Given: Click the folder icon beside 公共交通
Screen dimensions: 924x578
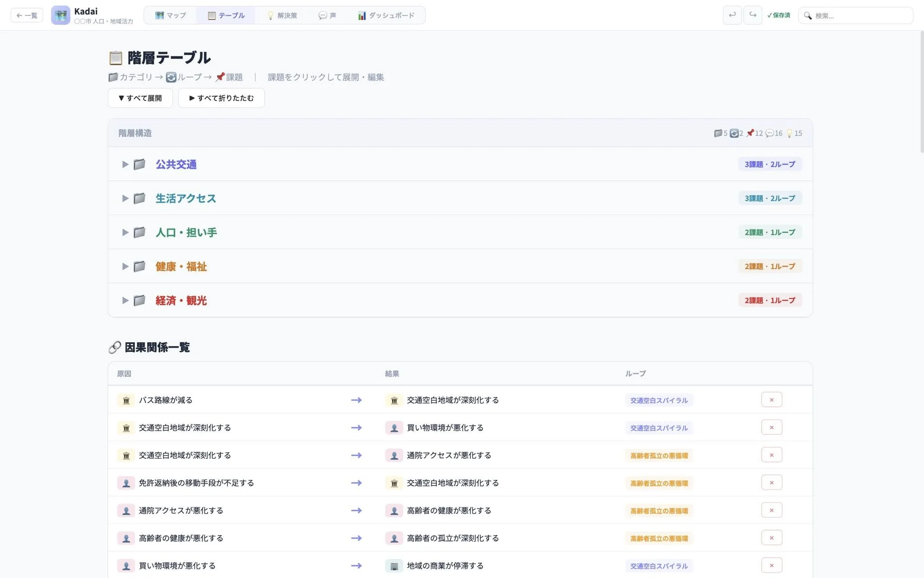Looking at the screenshot, I should click(139, 164).
